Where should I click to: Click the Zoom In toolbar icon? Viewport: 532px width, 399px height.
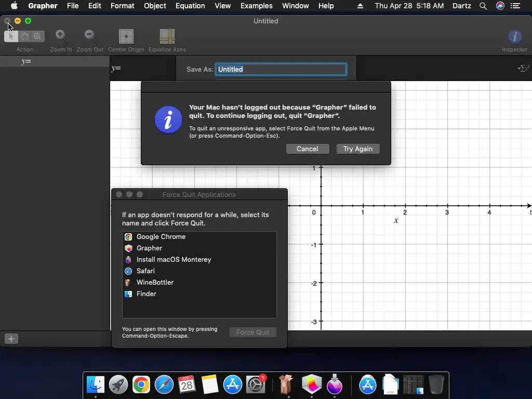pos(61,36)
